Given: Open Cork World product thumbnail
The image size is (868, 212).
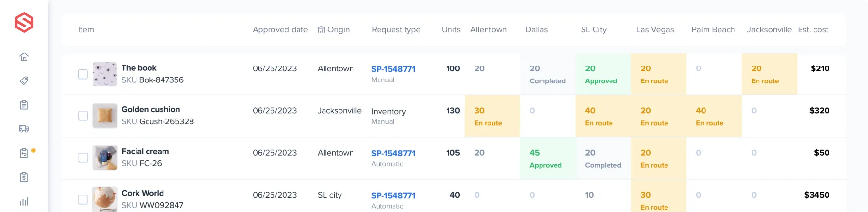Looking at the screenshot, I should click(105, 199).
